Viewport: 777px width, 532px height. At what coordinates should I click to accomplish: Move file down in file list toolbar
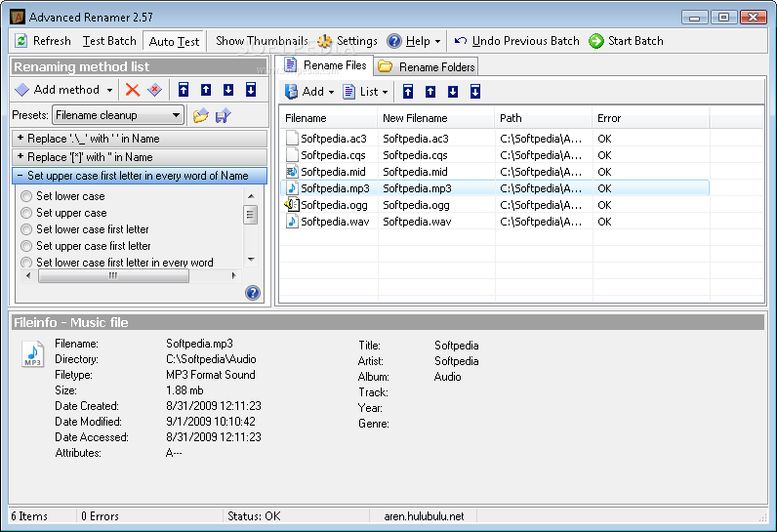(453, 91)
